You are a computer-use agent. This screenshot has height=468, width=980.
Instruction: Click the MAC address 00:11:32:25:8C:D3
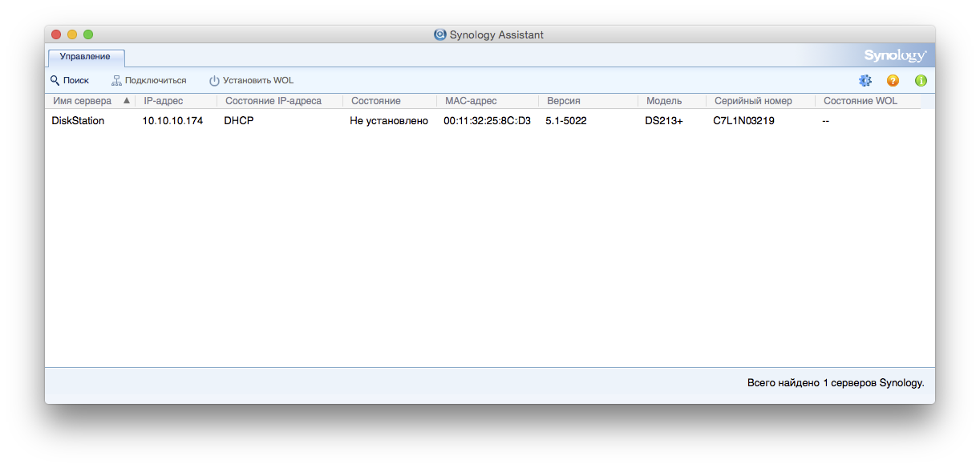tap(487, 121)
